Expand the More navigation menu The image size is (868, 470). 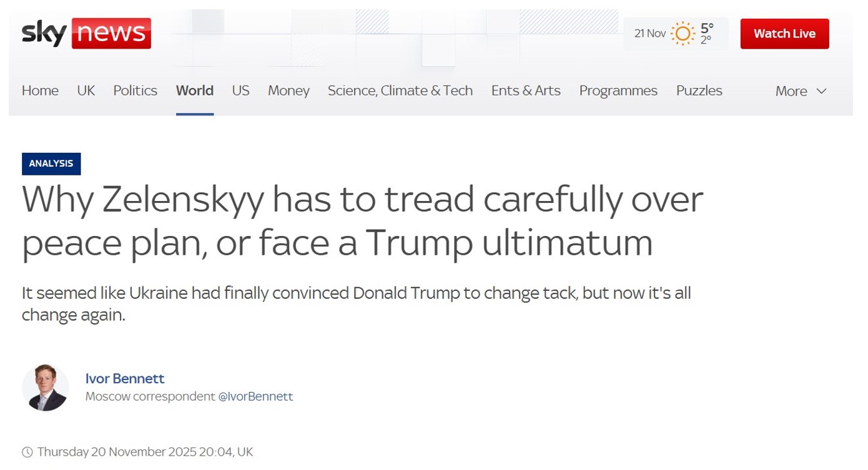(801, 91)
